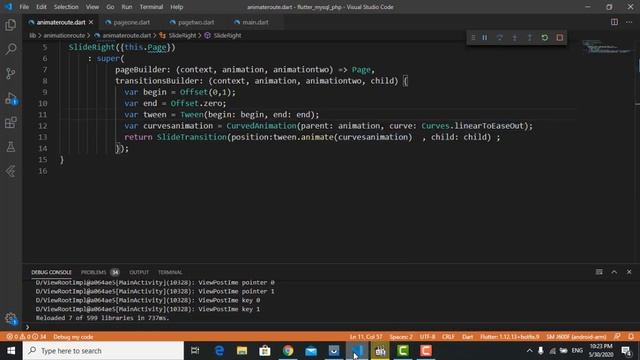Image resolution: width=640 pixels, height=360 pixels.
Task: Grab the debug toolbar drag handle
Action: [473, 38]
